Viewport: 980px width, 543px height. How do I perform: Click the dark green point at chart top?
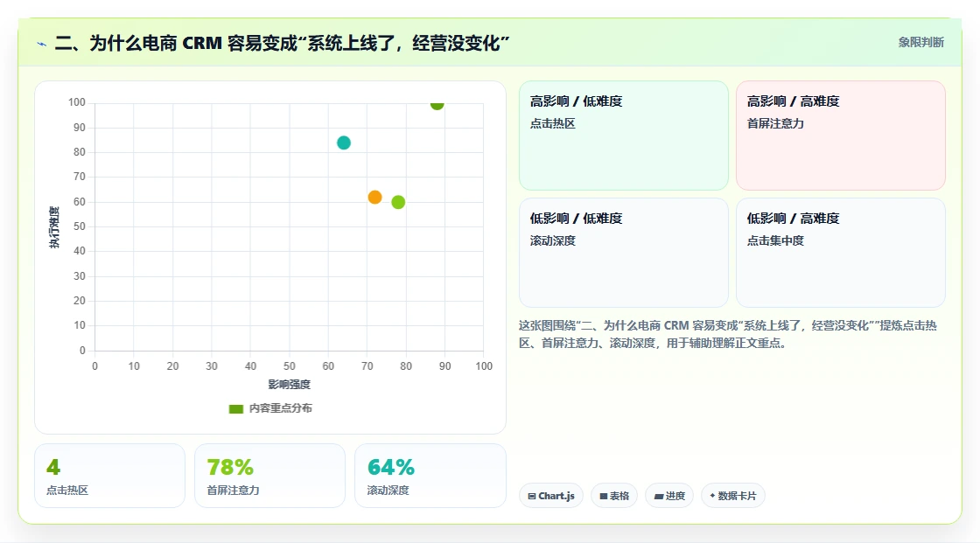[437, 104]
